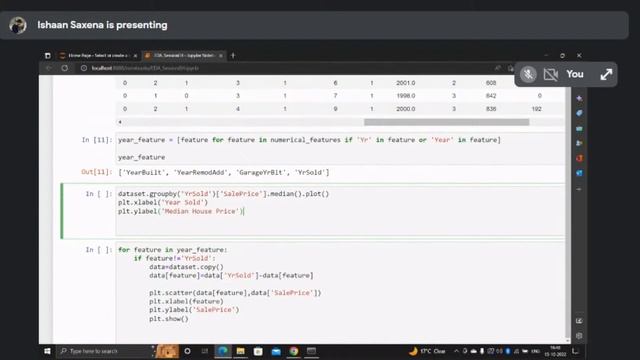Open the browser tab actions menu icon

[48, 56]
